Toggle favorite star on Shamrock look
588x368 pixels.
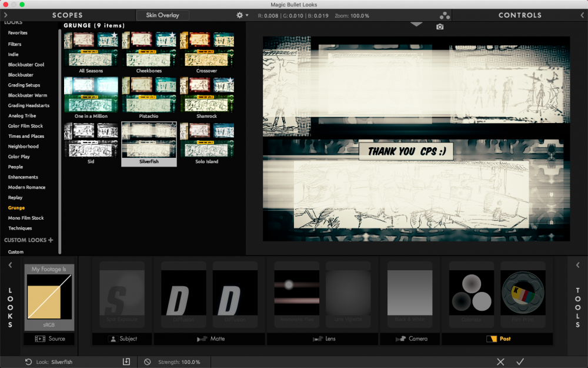point(230,81)
